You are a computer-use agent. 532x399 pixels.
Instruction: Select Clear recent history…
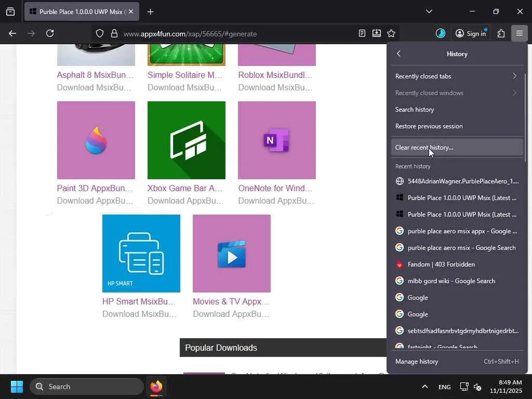click(x=457, y=147)
